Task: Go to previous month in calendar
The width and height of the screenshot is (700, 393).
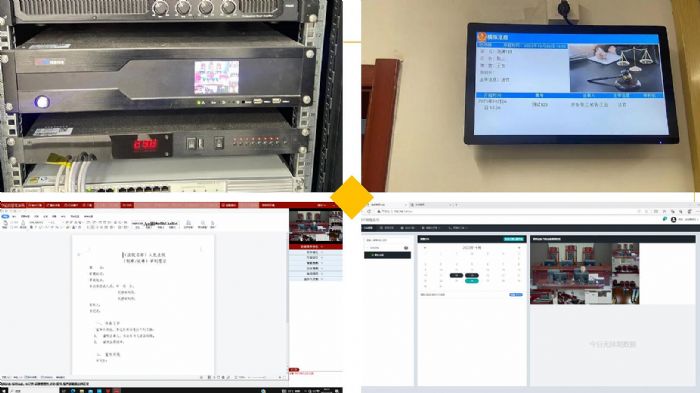Action: (x=425, y=247)
